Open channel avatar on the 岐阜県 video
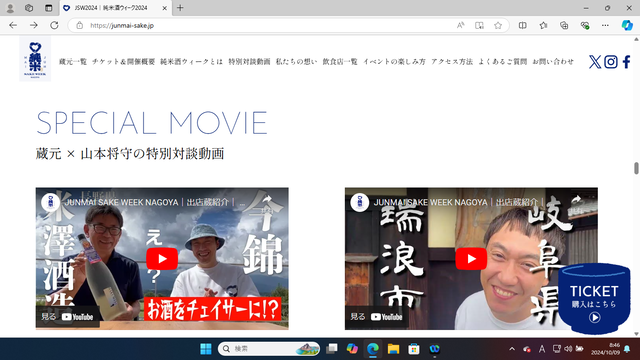The height and width of the screenshot is (360, 640). point(360,202)
